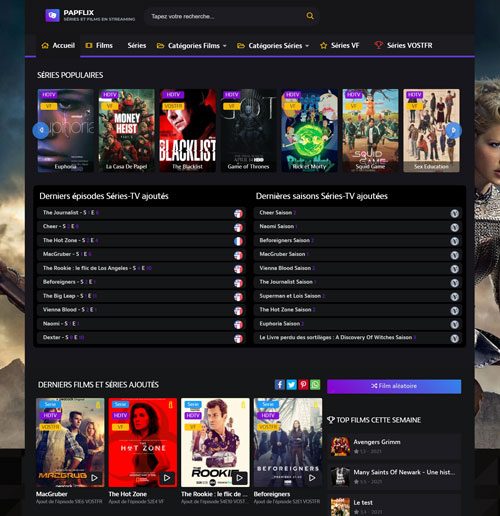Click the arrow icon on Cheer Saison row
Image resolution: width=500 pixels, height=516 pixels.
(x=455, y=213)
